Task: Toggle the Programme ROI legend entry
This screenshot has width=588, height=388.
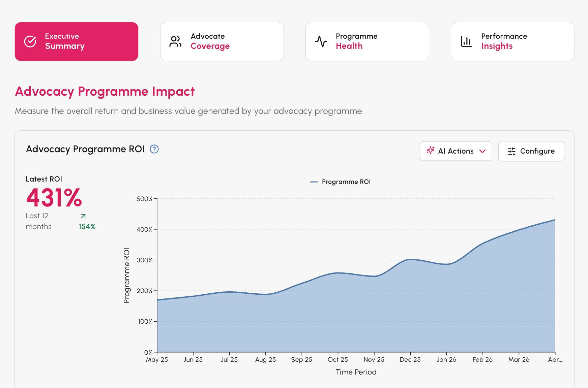Action: point(340,182)
